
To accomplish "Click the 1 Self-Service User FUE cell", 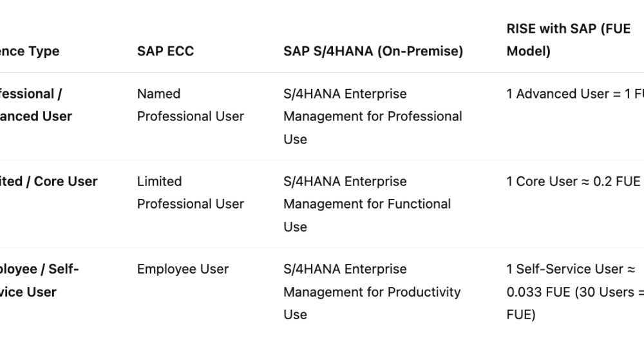I will [575, 292].
